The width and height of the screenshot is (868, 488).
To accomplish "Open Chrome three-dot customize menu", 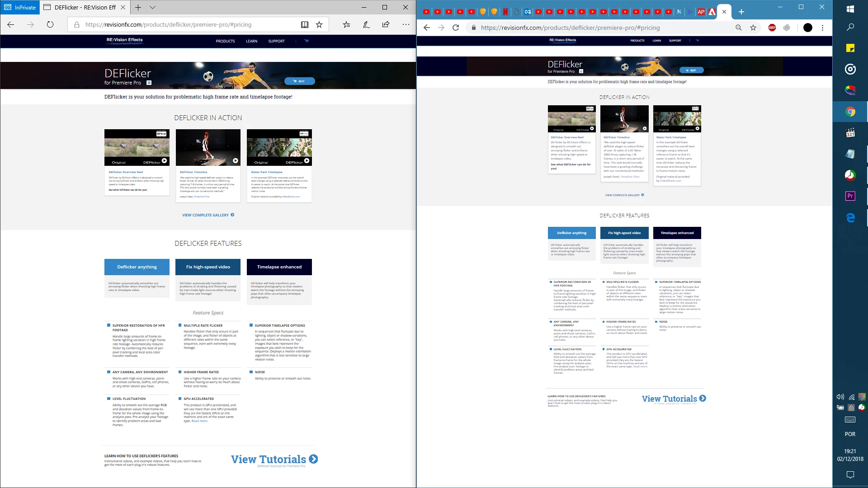I will click(822, 28).
